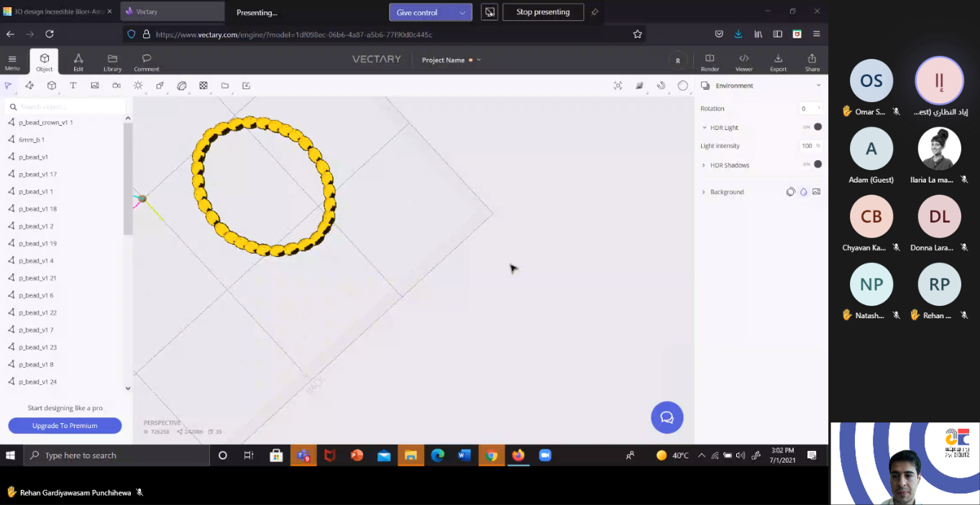
Task: Toggle HDR Light on/off switch
Action: pyautogui.click(x=813, y=127)
